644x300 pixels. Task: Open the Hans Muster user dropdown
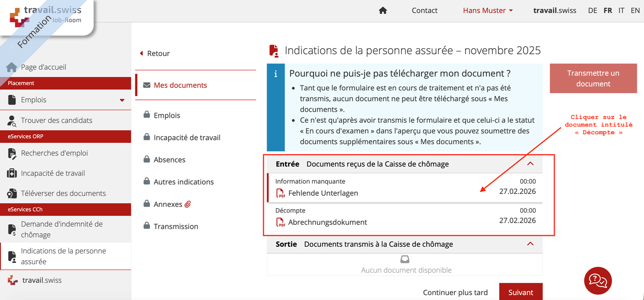click(488, 10)
